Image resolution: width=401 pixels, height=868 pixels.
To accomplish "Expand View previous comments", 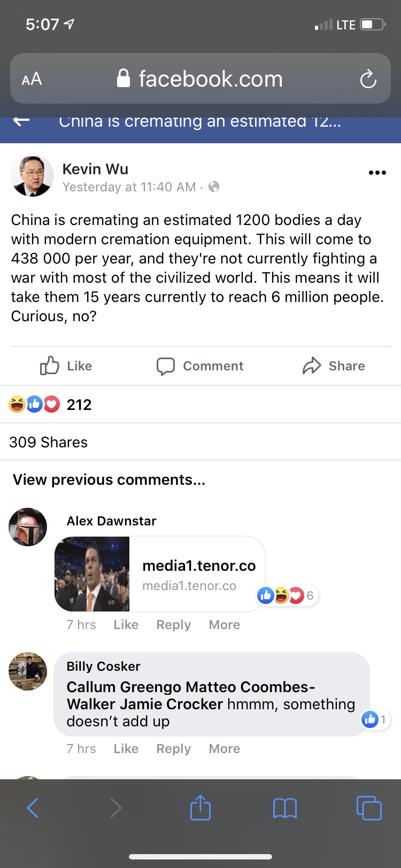I will click(x=109, y=480).
